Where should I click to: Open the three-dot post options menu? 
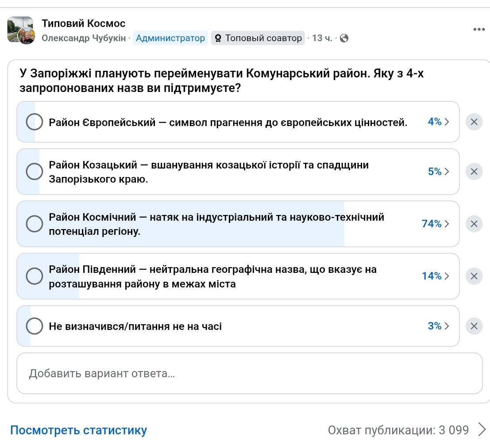(479, 30)
